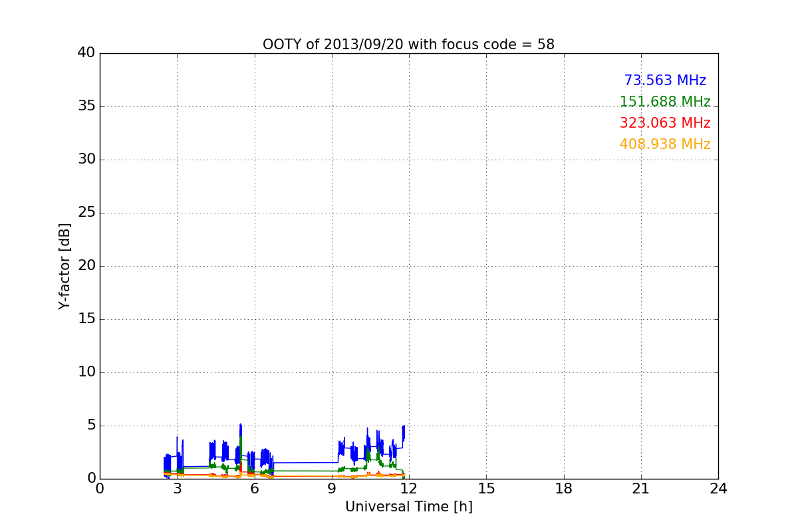Select the orange 408.938 MHz legend label

coord(665,144)
